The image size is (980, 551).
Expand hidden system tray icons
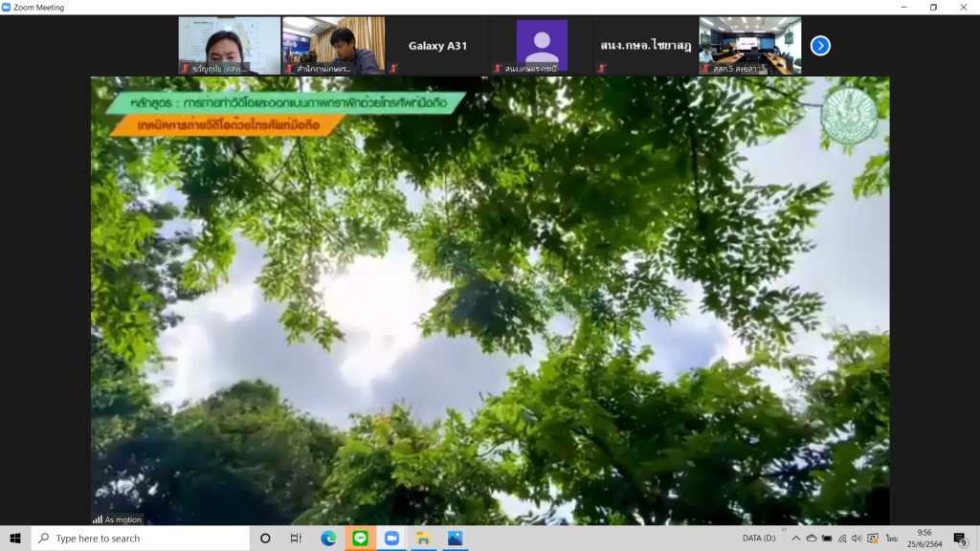pos(795,539)
